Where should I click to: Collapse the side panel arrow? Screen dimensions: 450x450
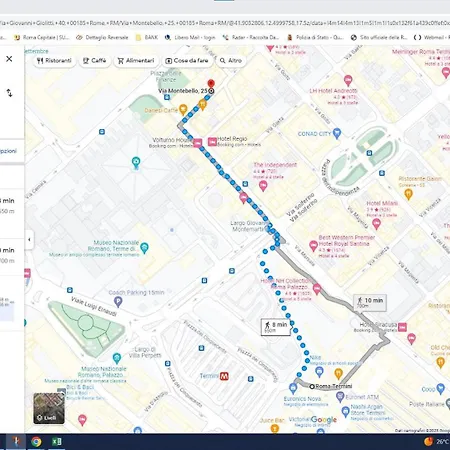[x=29, y=239]
